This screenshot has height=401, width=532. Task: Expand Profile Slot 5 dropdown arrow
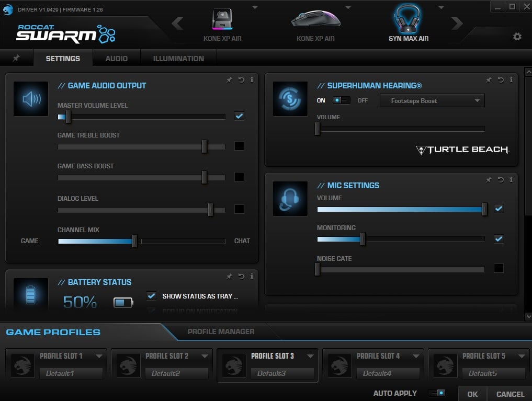(x=522, y=356)
